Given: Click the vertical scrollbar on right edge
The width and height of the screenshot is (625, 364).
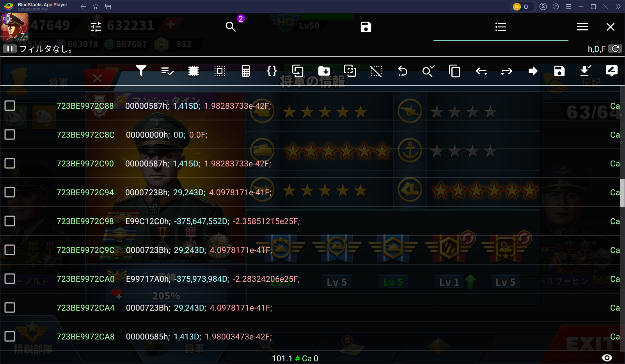Looking at the screenshot, I should click(x=622, y=193).
